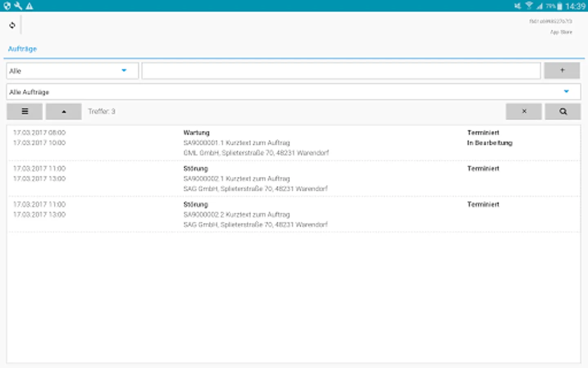
Task: Expand the Alle Aufträge dropdown
Action: point(294,92)
